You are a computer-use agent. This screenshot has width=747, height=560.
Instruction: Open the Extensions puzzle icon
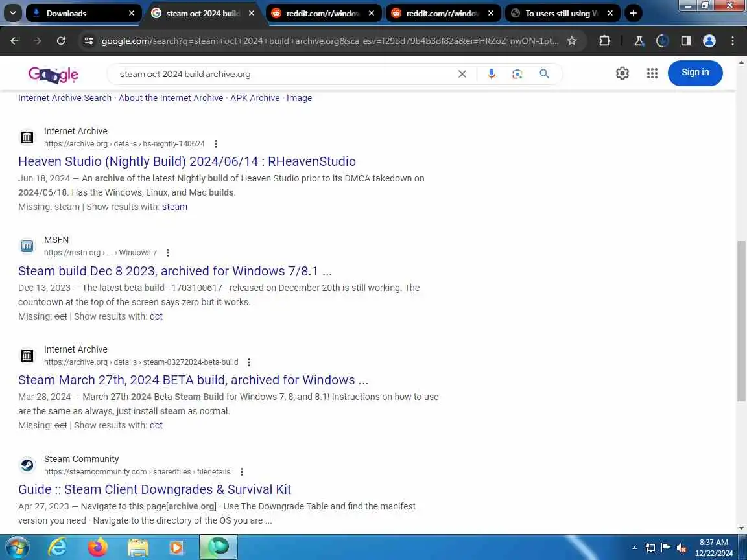pyautogui.click(x=604, y=41)
